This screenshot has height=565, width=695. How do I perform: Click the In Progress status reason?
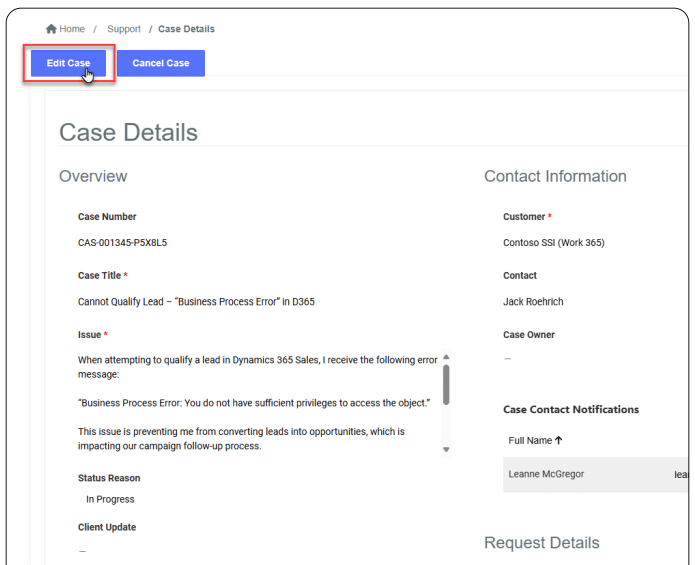tap(110, 499)
